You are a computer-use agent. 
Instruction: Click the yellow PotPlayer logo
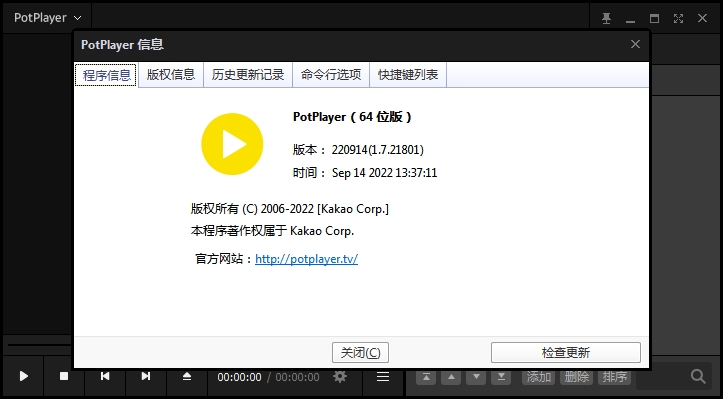point(232,144)
